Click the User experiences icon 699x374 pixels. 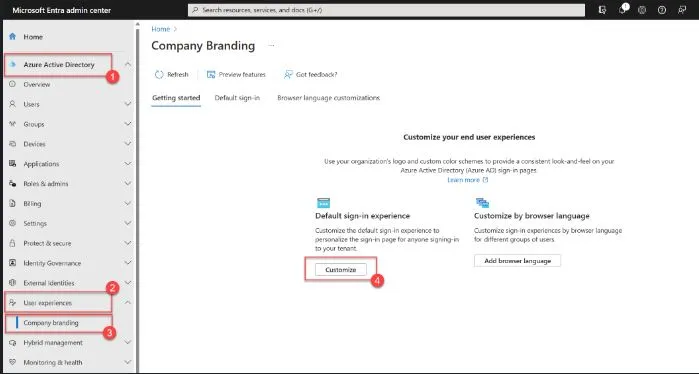click(12, 303)
